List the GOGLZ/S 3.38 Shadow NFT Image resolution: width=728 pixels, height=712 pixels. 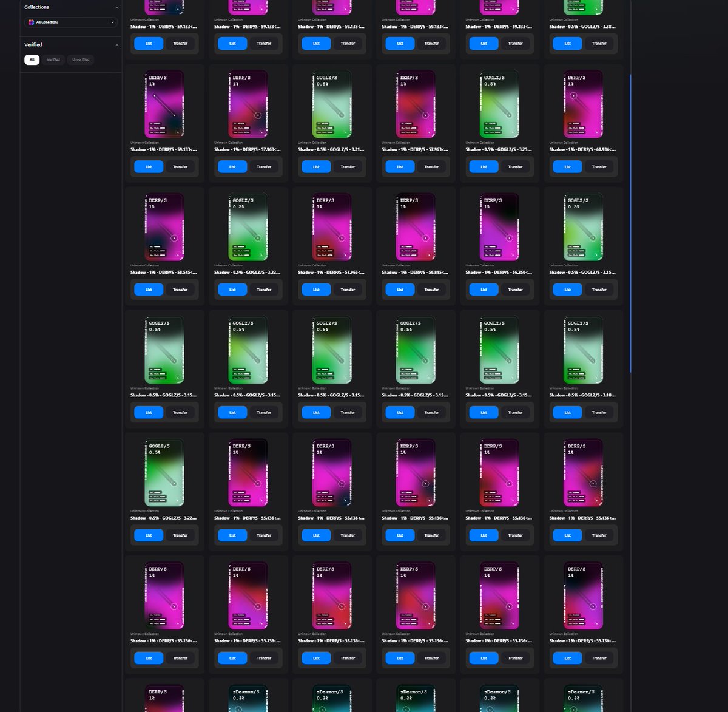click(x=567, y=44)
